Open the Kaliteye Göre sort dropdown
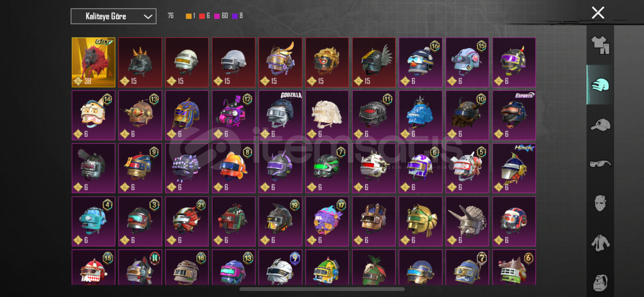The height and width of the screenshot is (297, 644). click(x=113, y=16)
